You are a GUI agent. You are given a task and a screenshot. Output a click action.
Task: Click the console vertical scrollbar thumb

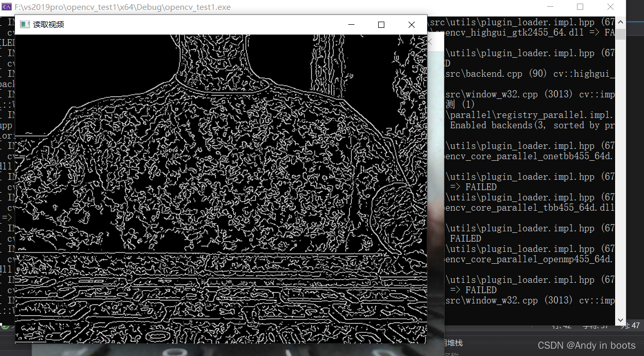621,33
